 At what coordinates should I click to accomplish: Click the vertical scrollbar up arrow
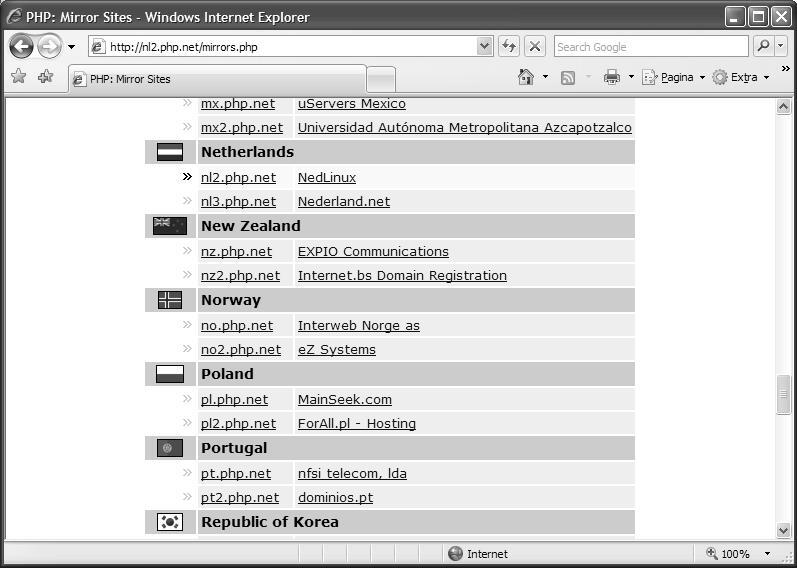point(783,106)
